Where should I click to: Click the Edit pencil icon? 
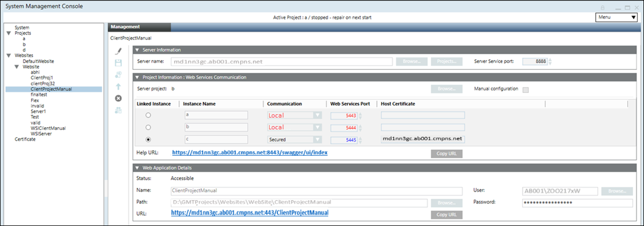[119, 51]
